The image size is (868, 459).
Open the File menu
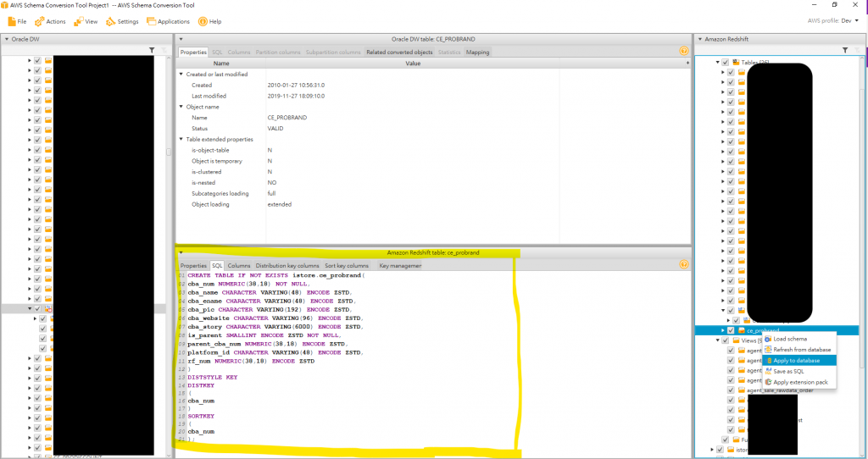(x=17, y=21)
